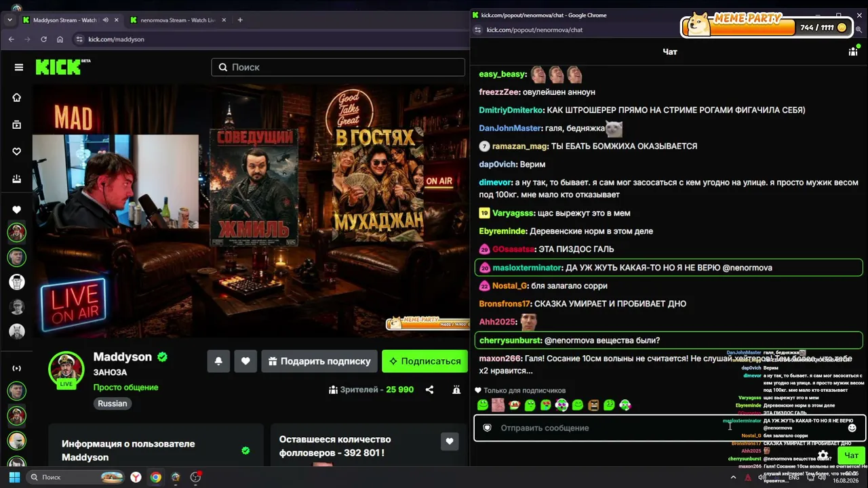Click the popout chat URL kick.com/popout/nenormova/chat
The height and width of the screenshot is (488, 868).
534,30
